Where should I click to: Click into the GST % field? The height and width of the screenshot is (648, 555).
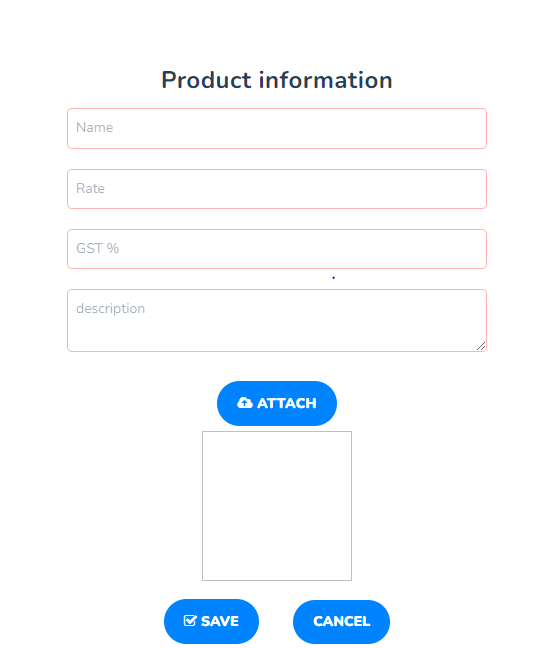coord(277,249)
